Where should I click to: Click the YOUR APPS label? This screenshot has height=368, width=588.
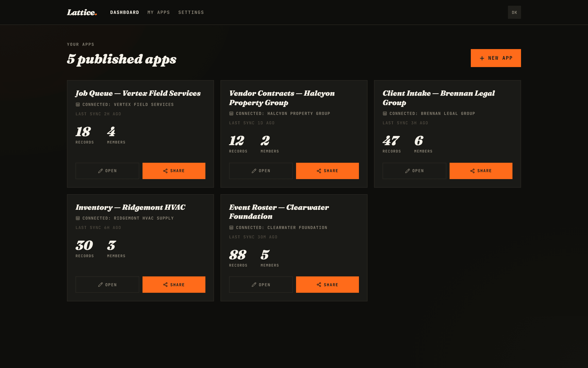click(x=81, y=45)
